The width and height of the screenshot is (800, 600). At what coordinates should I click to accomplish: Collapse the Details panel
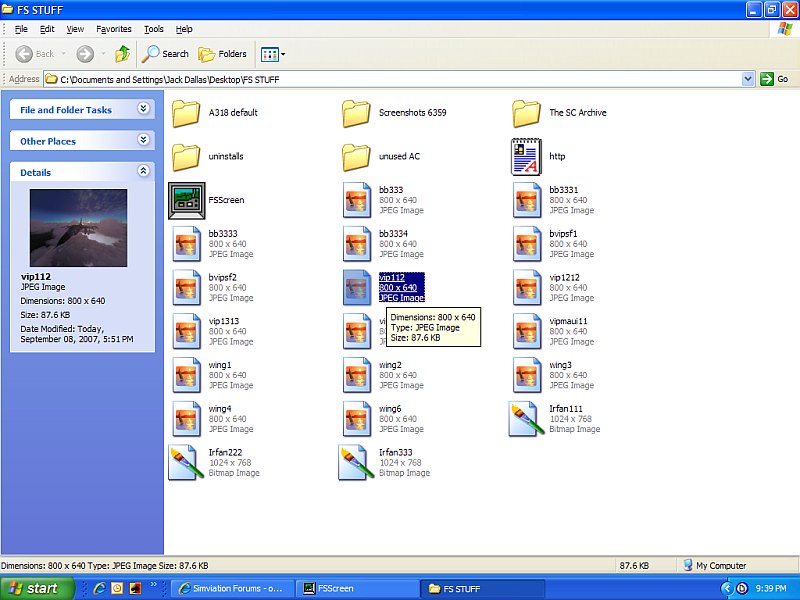pyautogui.click(x=143, y=171)
